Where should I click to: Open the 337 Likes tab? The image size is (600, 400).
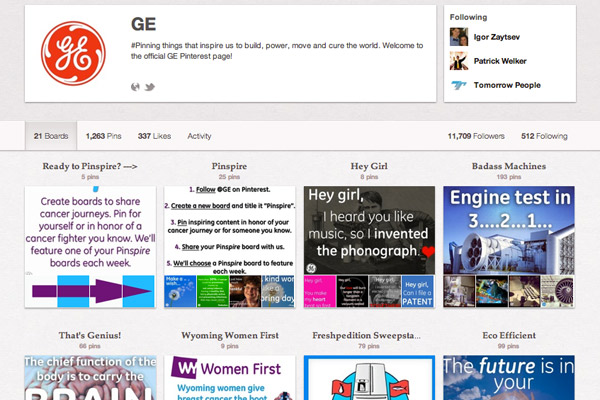(154, 136)
